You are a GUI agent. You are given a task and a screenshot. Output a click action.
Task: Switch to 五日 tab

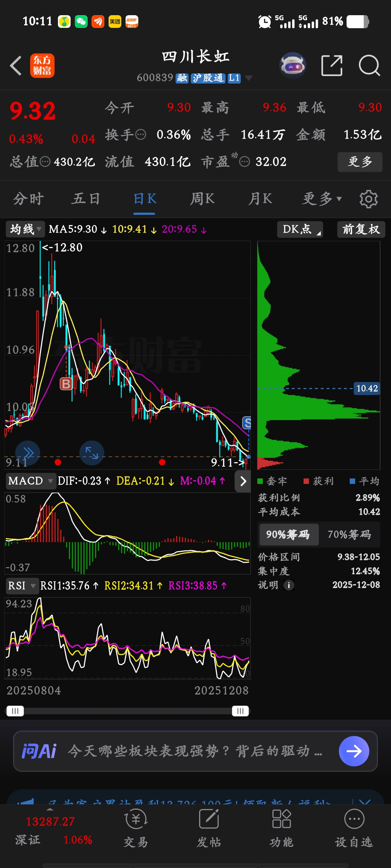click(x=86, y=199)
